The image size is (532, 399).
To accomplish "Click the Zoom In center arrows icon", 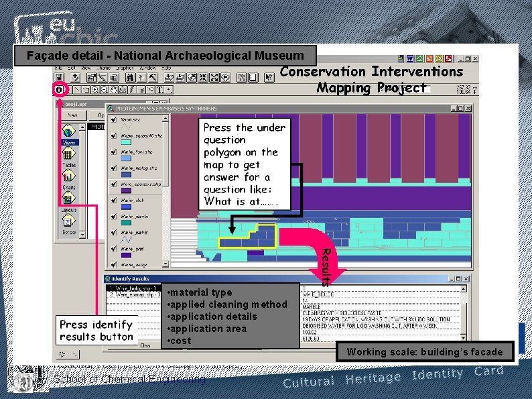I will (x=203, y=78).
